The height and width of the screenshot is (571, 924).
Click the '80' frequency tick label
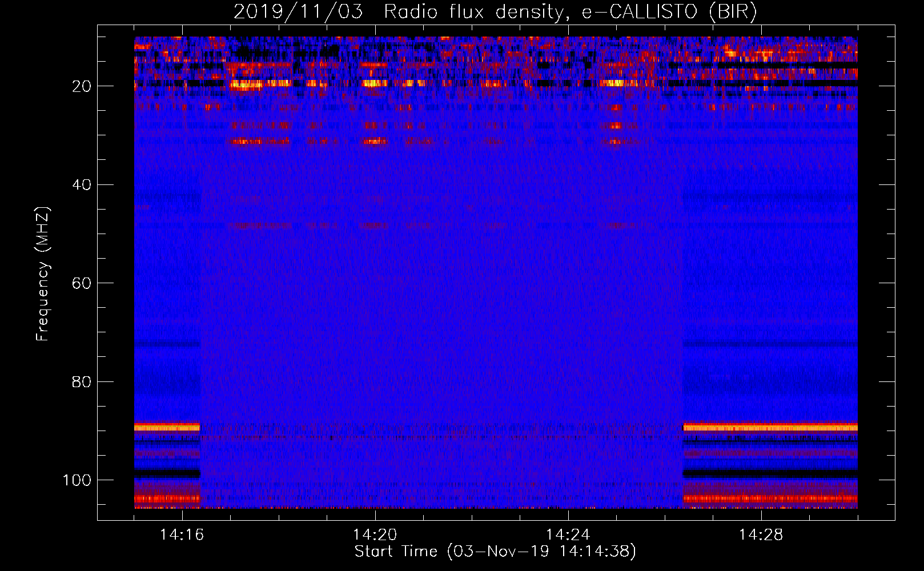point(82,381)
